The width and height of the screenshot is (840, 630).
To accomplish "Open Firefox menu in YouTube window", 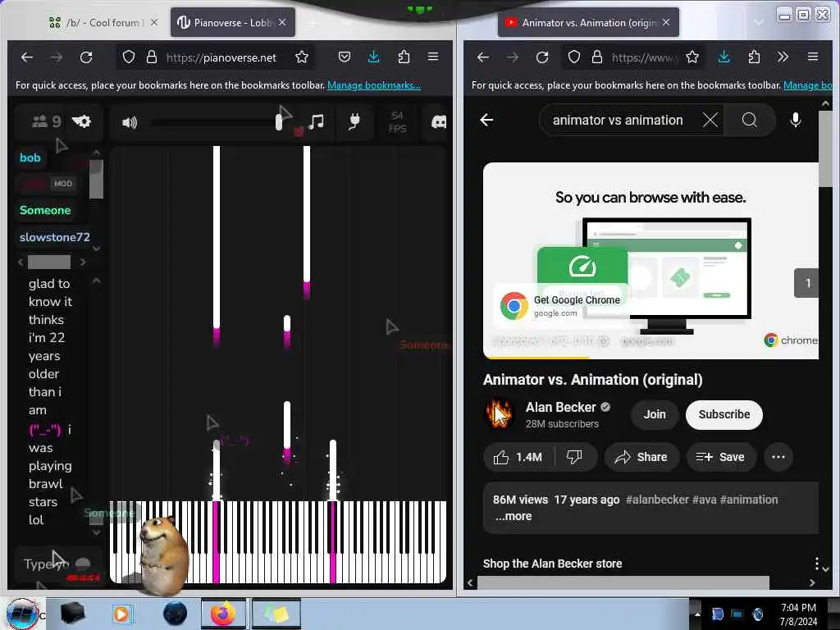I will click(x=813, y=57).
